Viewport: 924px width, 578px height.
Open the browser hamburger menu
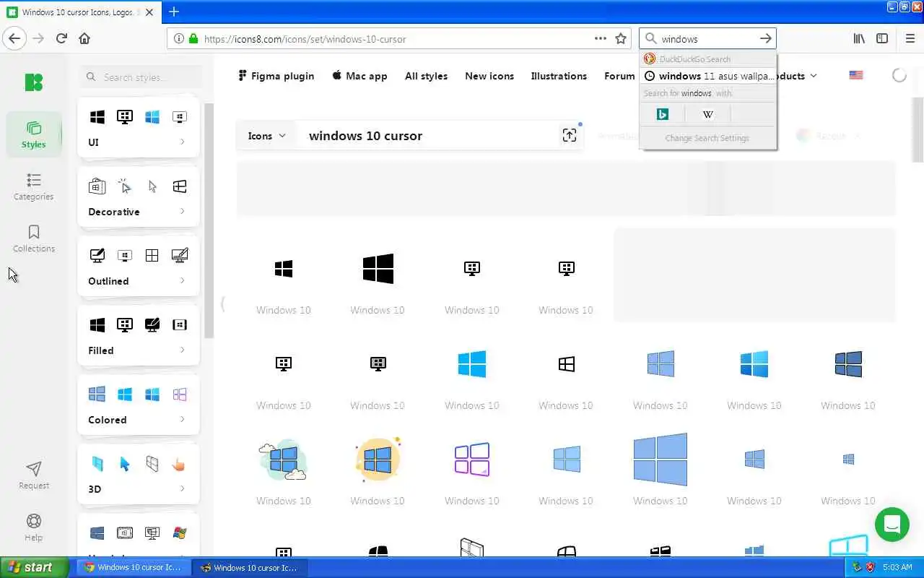pos(910,38)
